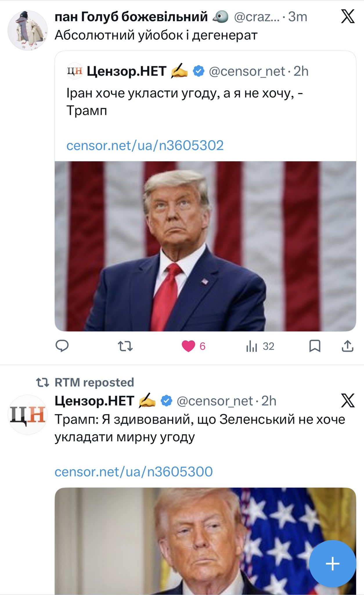Reply to the pigeon account's tweet
This screenshot has height=595, width=364.
[x=62, y=346]
